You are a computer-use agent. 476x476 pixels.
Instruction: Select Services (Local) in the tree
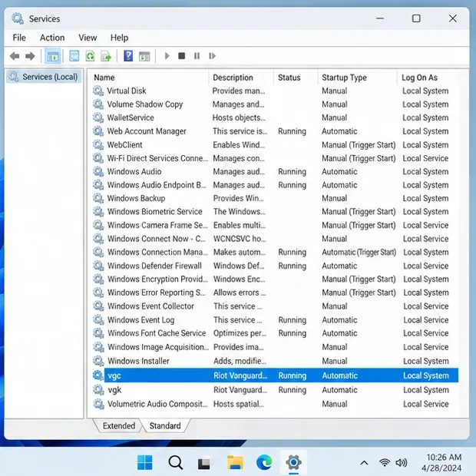(x=44, y=77)
